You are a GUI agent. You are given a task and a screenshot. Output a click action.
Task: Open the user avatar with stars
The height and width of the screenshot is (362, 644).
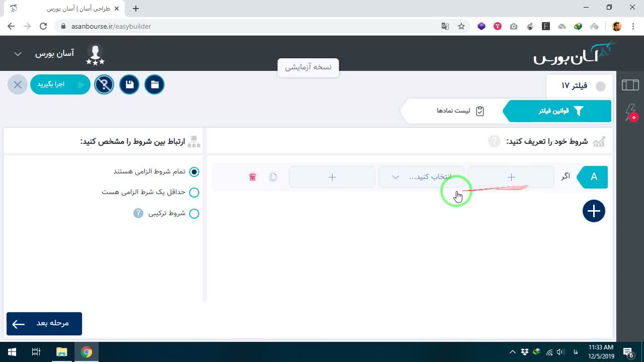point(95,55)
